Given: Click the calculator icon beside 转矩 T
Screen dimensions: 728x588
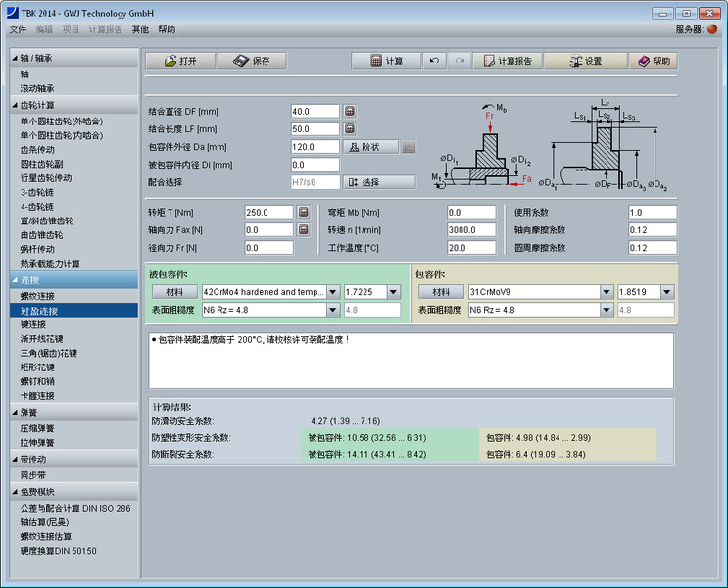Looking at the screenshot, I should (x=304, y=213).
